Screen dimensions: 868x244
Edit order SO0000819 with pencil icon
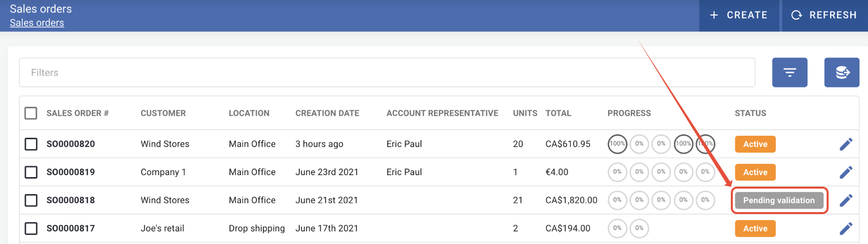pyautogui.click(x=846, y=172)
